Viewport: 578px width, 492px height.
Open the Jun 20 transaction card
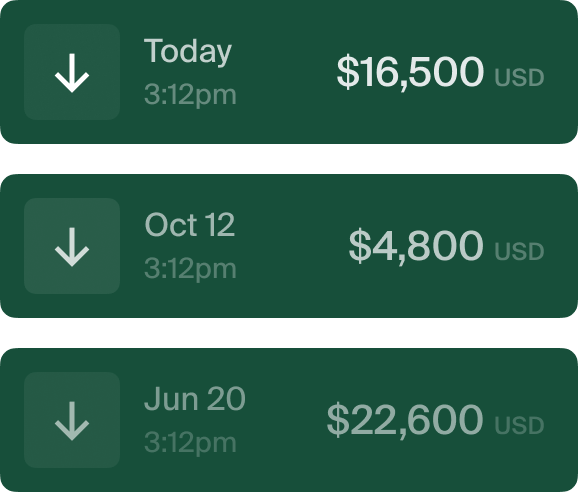click(289, 420)
